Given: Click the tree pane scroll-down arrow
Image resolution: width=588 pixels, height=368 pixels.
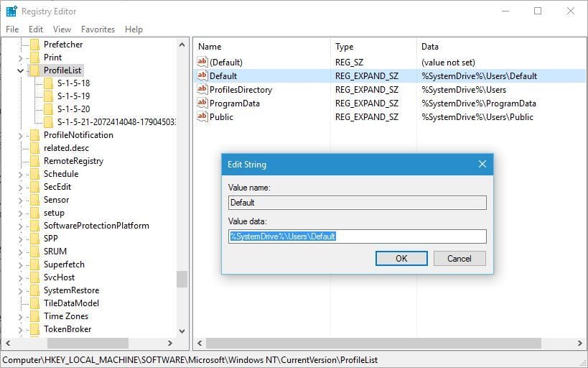Looking at the screenshot, I should pyautogui.click(x=182, y=331).
